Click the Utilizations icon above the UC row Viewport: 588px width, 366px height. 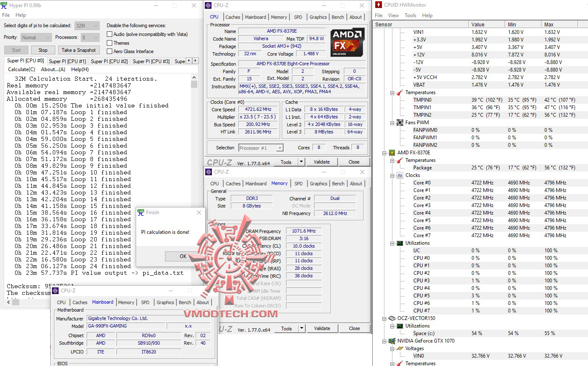pyautogui.click(x=400, y=243)
